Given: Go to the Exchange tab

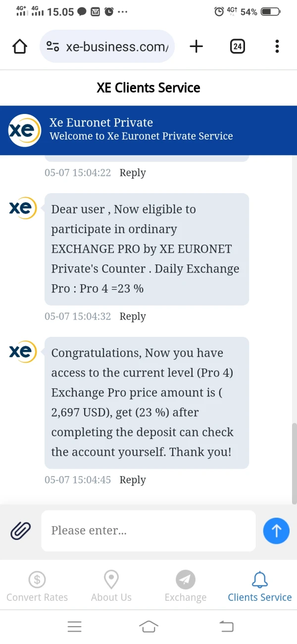Looking at the screenshot, I should (x=186, y=586).
